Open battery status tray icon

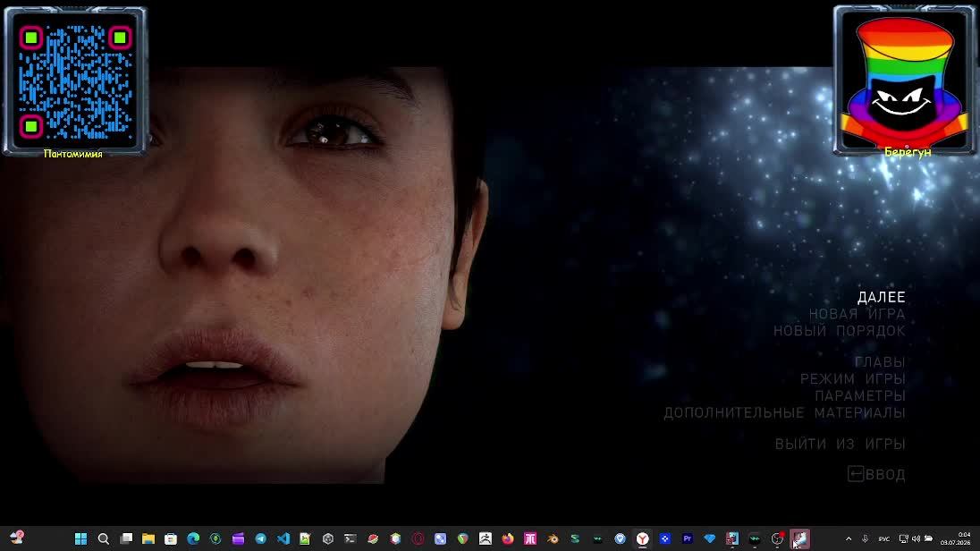pyautogui.click(x=929, y=539)
